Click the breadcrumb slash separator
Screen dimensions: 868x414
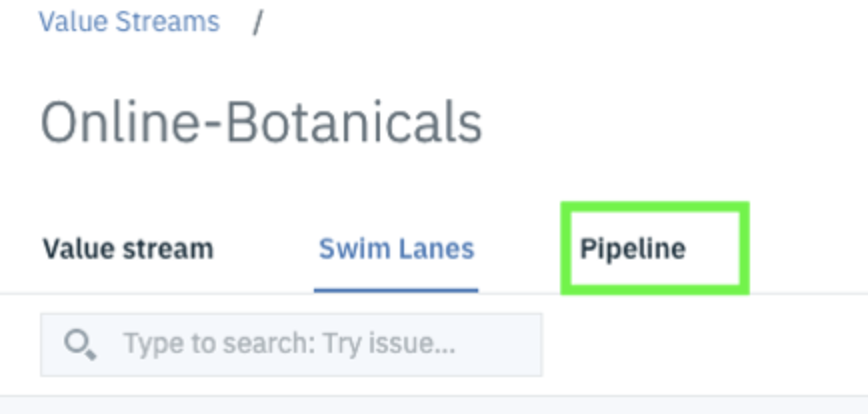[257, 22]
